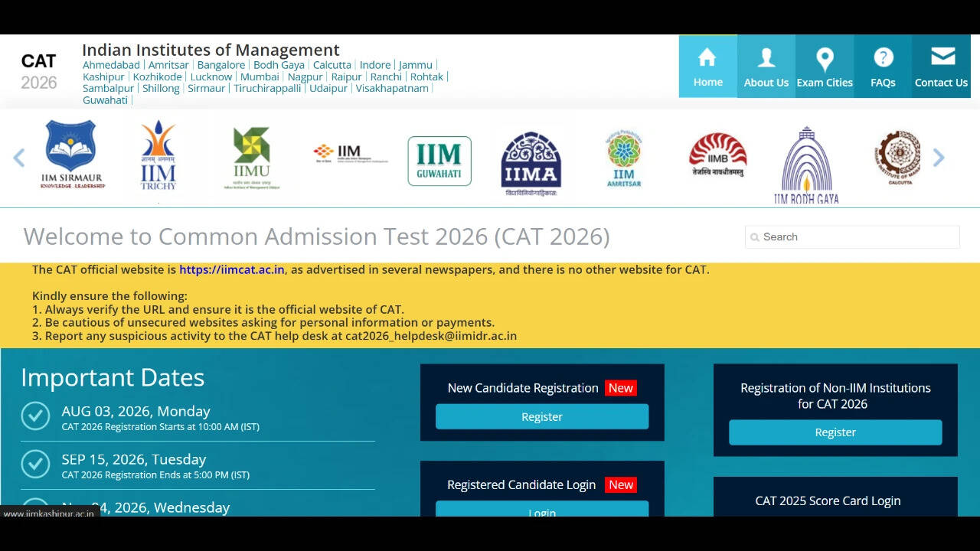
Task: Open the IIMB Bangalore logo
Action: [717, 155]
